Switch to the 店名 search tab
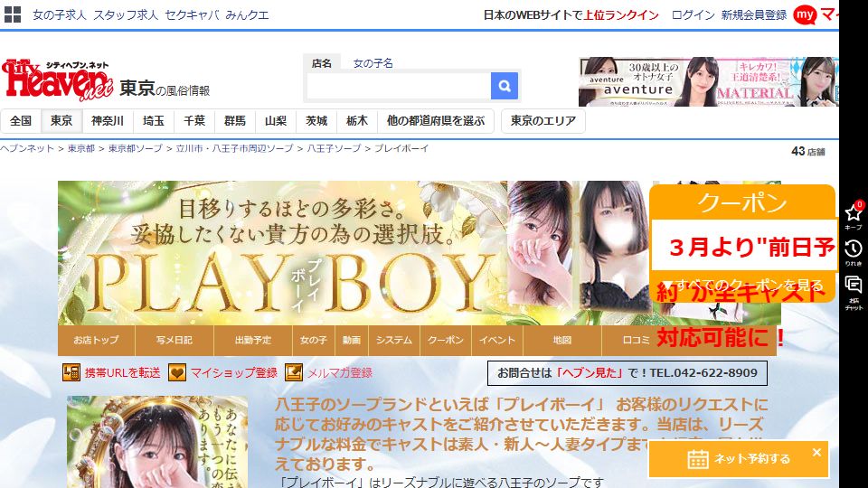This screenshot has height=488, width=868. [322, 63]
